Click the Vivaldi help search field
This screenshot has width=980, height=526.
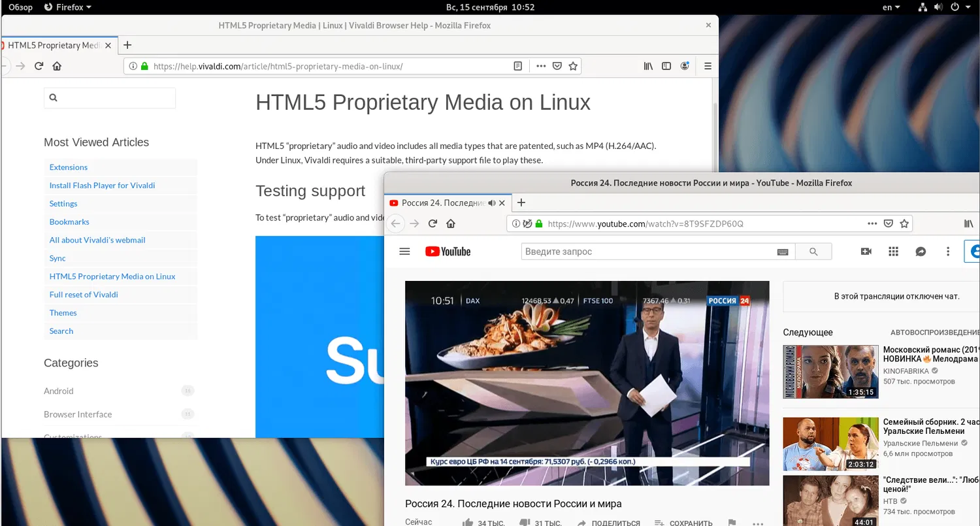(110, 98)
